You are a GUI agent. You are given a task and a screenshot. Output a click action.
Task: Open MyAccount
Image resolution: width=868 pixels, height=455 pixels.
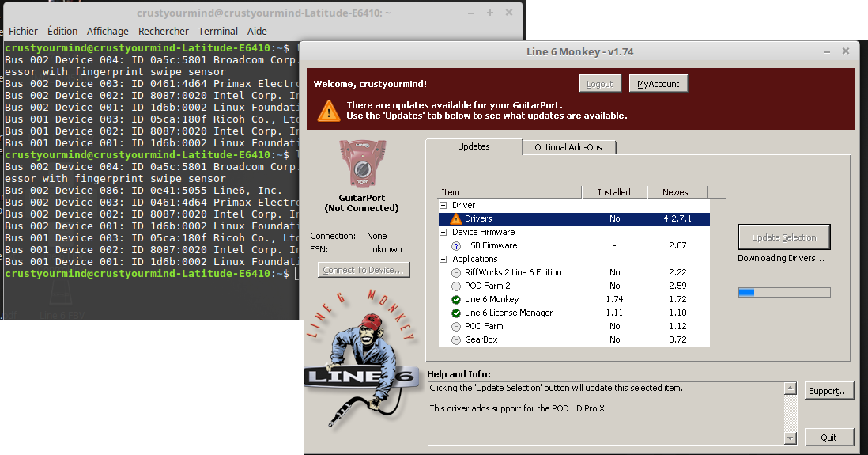point(659,84)
